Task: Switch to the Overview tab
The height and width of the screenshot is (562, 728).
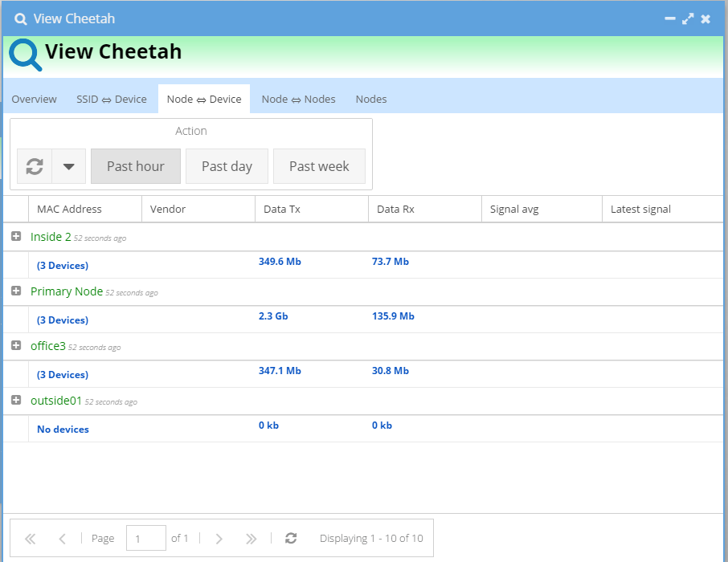Action: tap(34, 100)
